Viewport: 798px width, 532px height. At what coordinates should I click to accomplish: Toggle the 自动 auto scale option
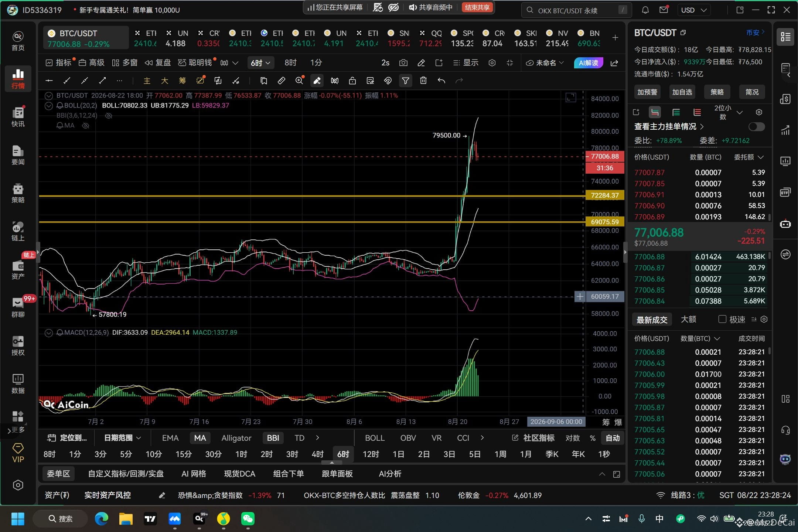613,438
